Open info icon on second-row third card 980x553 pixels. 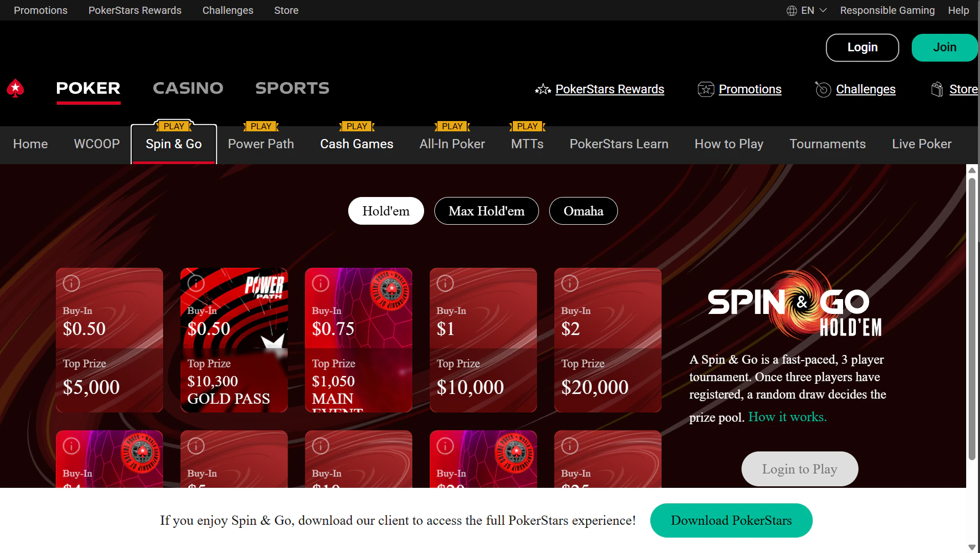click(321, 446)
